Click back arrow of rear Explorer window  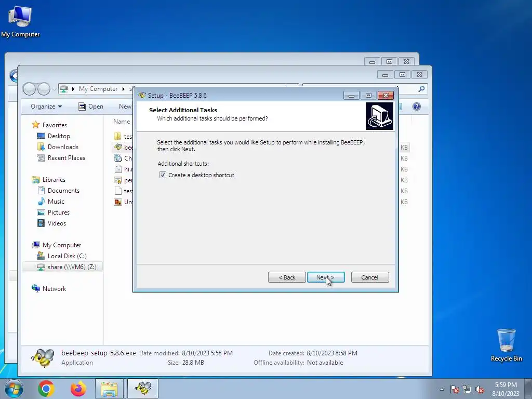pyautogui.click(x=14, y=76)
